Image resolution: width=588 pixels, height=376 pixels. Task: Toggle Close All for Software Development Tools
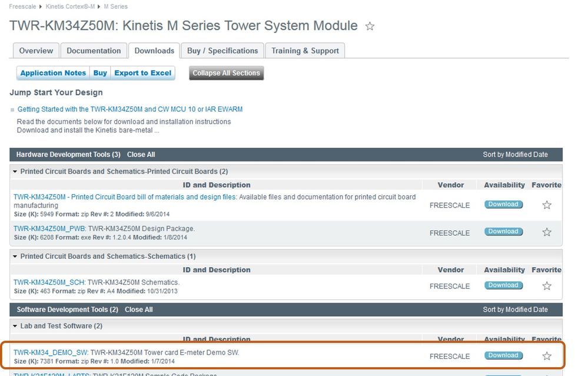[139, 310]
